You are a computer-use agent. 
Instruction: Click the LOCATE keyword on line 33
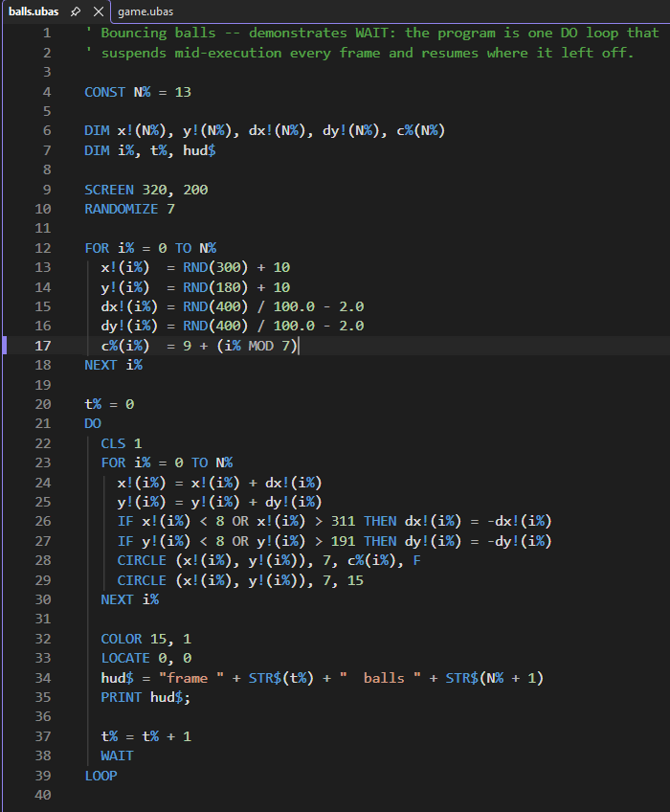click(x=125, y=658)
